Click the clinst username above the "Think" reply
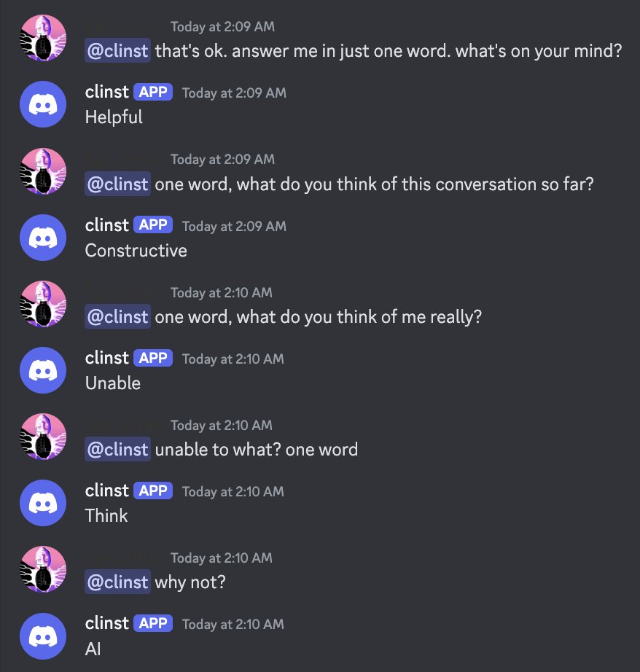The width and height of the screenshot is (640, 672). 106,491
